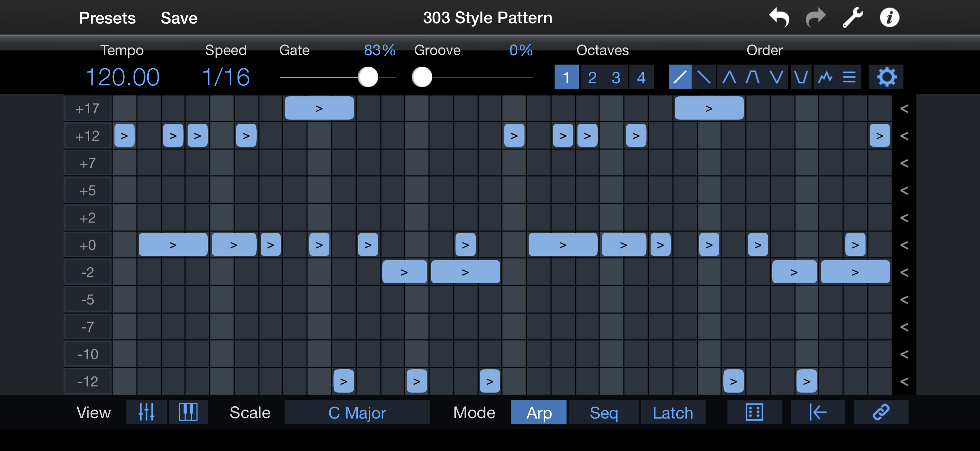Click the redo arrow icon
Image resolution: width=980 pixels, height=451 pixels.
[x=816, y=17]
